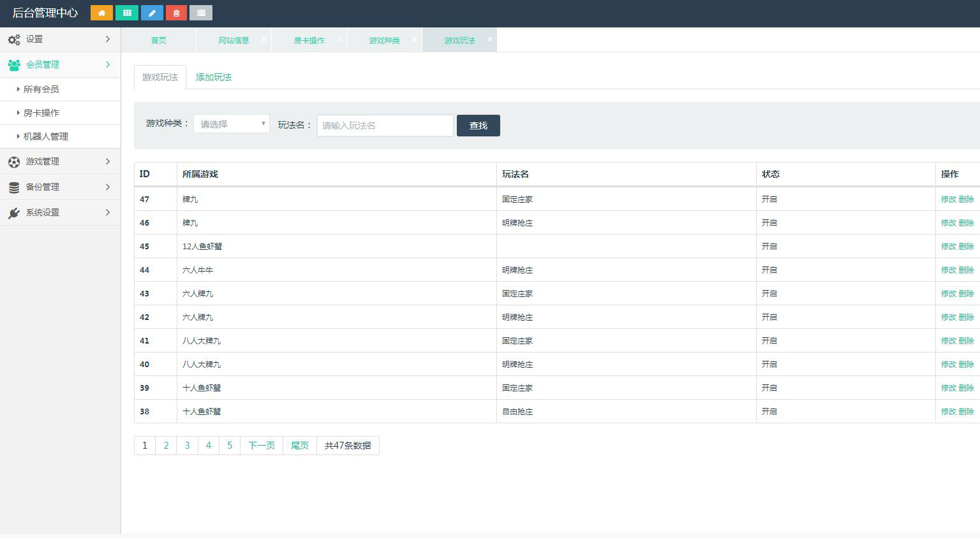
Task: Click the 查找 search button
Action: click(x=478, y=126)
